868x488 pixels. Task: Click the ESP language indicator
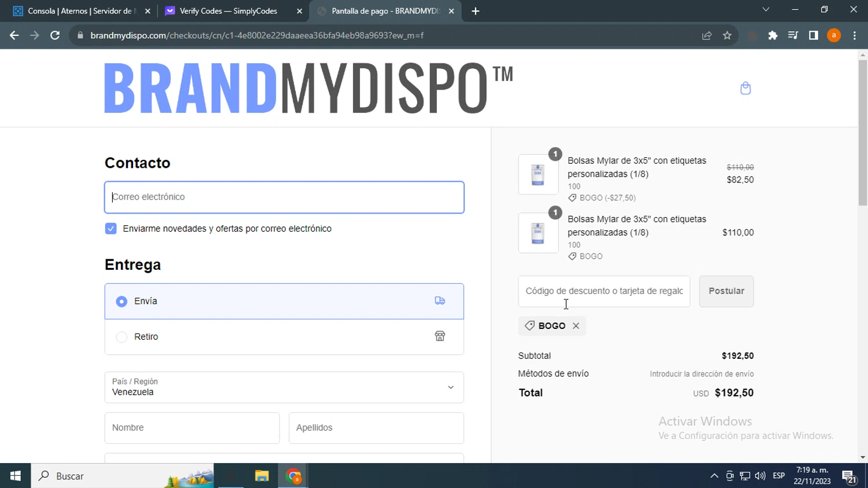click(x=779, y=476)
